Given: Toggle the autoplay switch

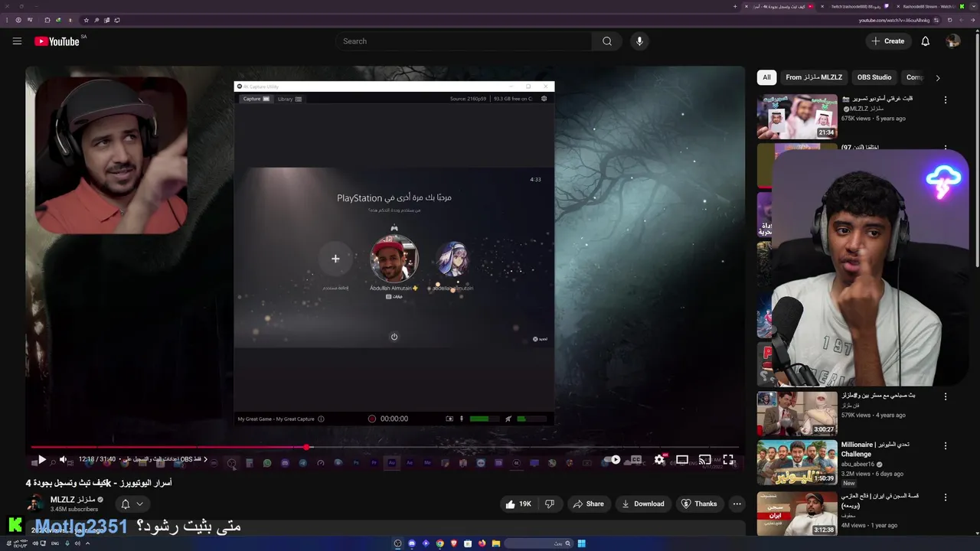Looking at the screenshot, I should click(x=612, y=460).
